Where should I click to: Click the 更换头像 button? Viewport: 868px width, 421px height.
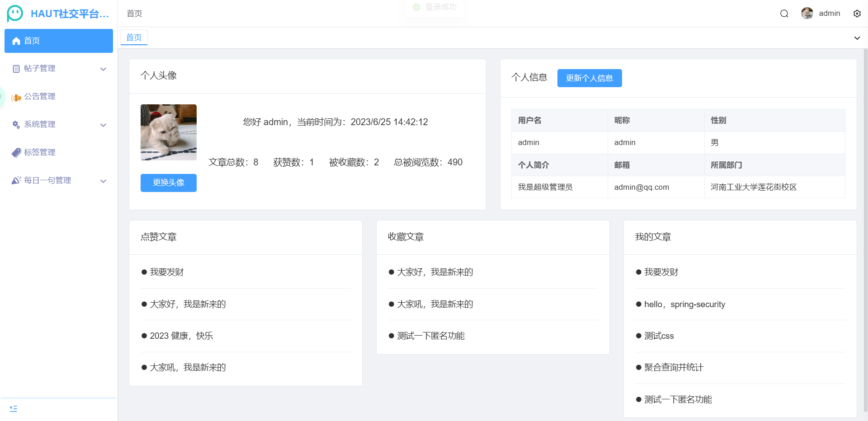[168, 183]
